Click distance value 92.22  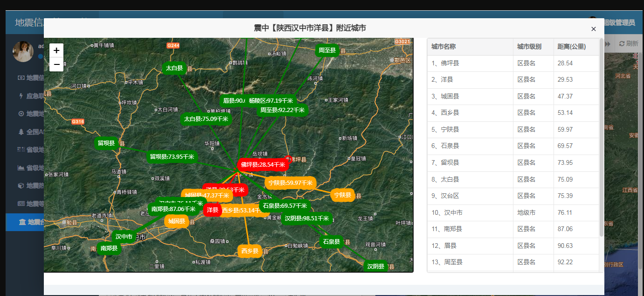(x=565, y=262)
